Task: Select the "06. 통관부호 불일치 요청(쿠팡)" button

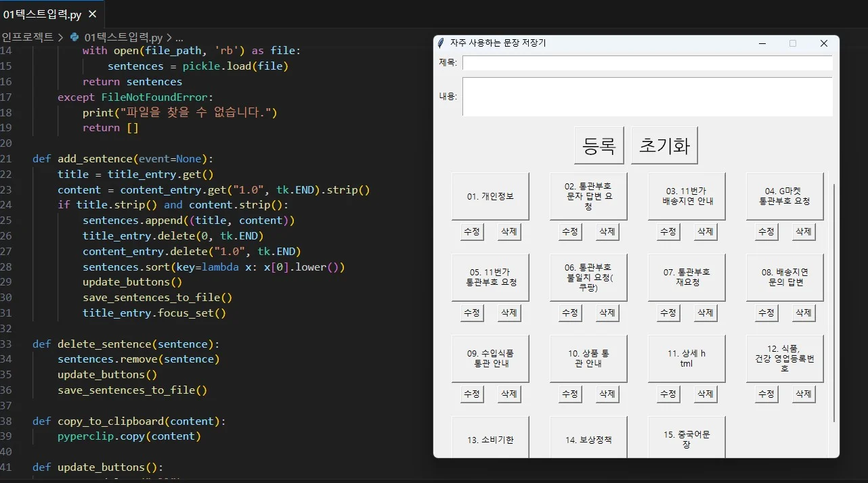Action: point(588,277)
